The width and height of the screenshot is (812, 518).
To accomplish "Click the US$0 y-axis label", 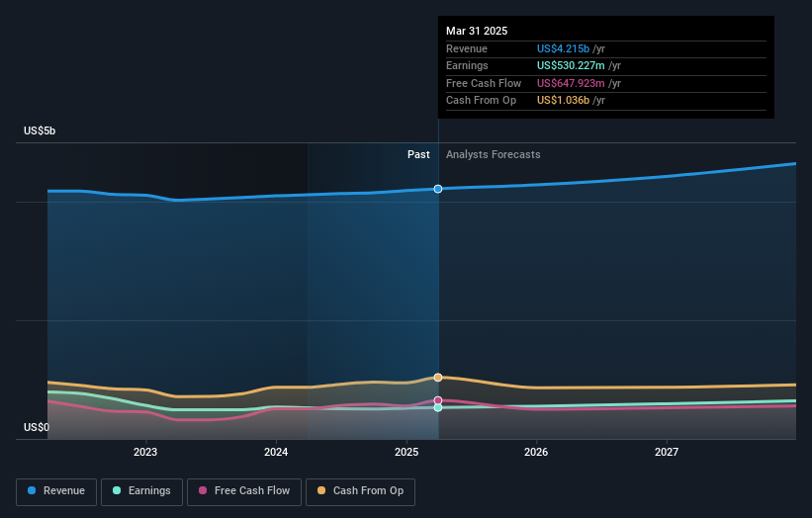I will pos(37,427).
